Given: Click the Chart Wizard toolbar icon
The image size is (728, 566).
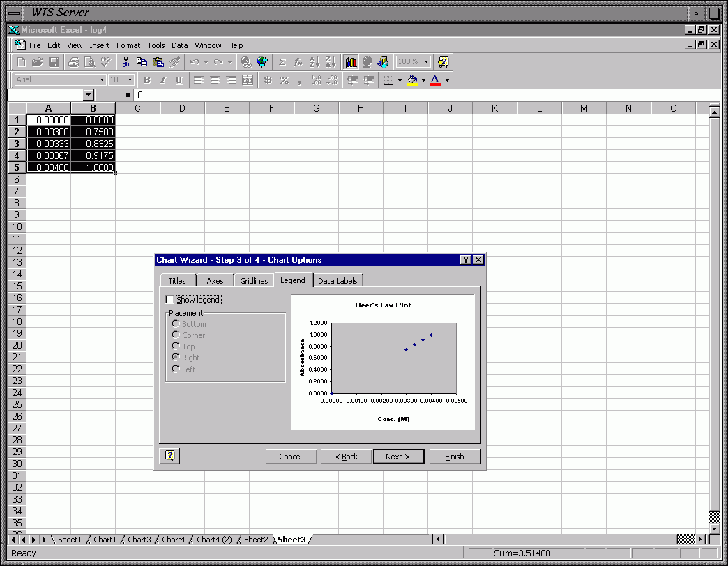Looking at the screenshot, I should [x=351, y=62].
